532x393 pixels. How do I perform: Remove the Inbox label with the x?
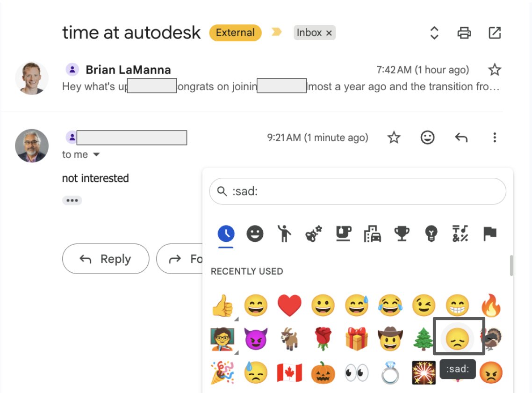[329, 33]
